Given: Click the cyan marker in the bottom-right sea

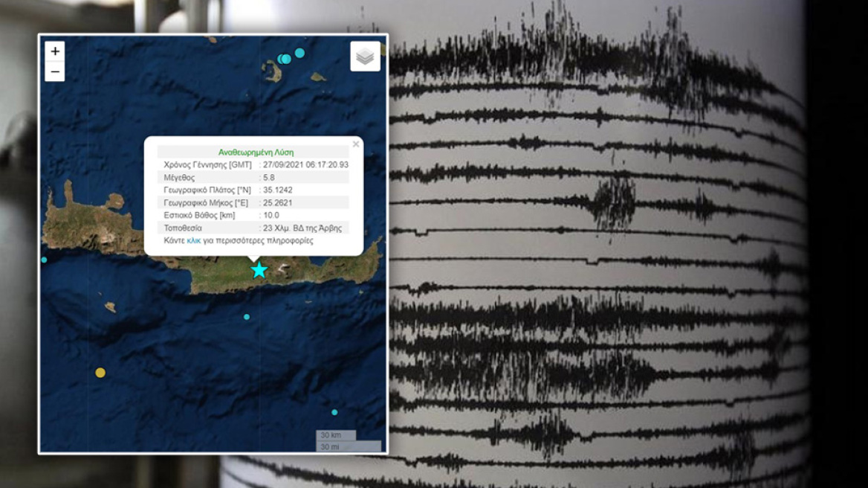Looking at the screenshot, I should click(334, 412).
